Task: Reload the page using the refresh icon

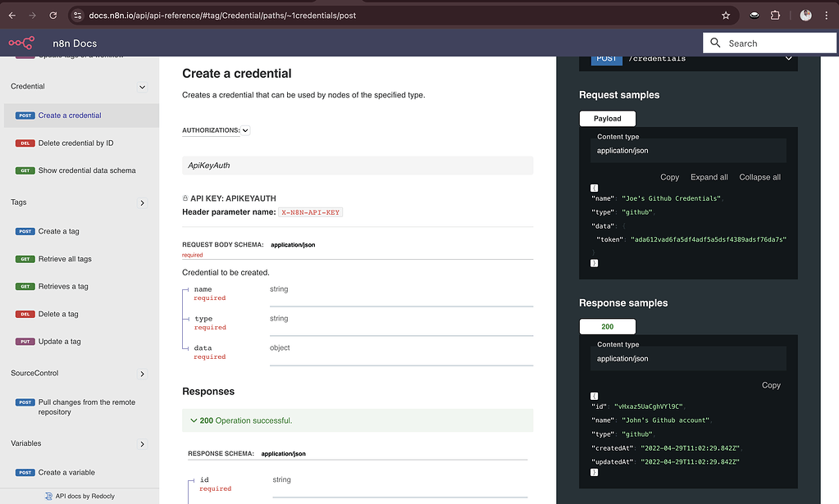Action: [x=52, y=14]
